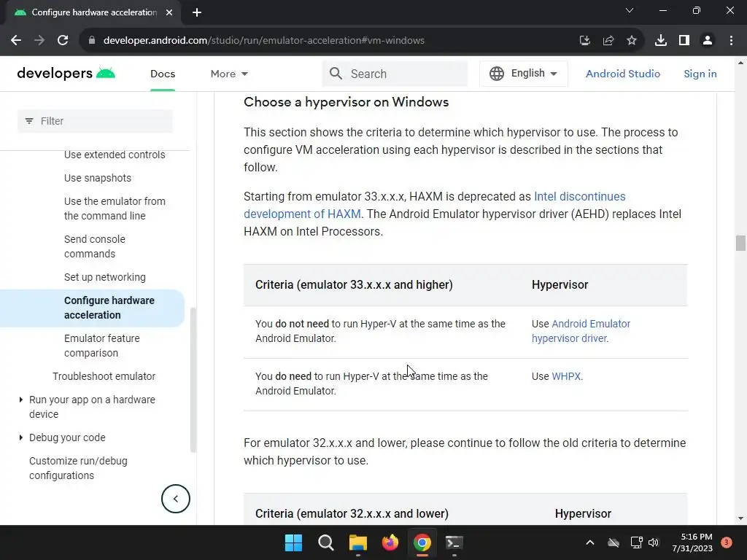Click the address bar URL
747x560 pixels.
263,41
